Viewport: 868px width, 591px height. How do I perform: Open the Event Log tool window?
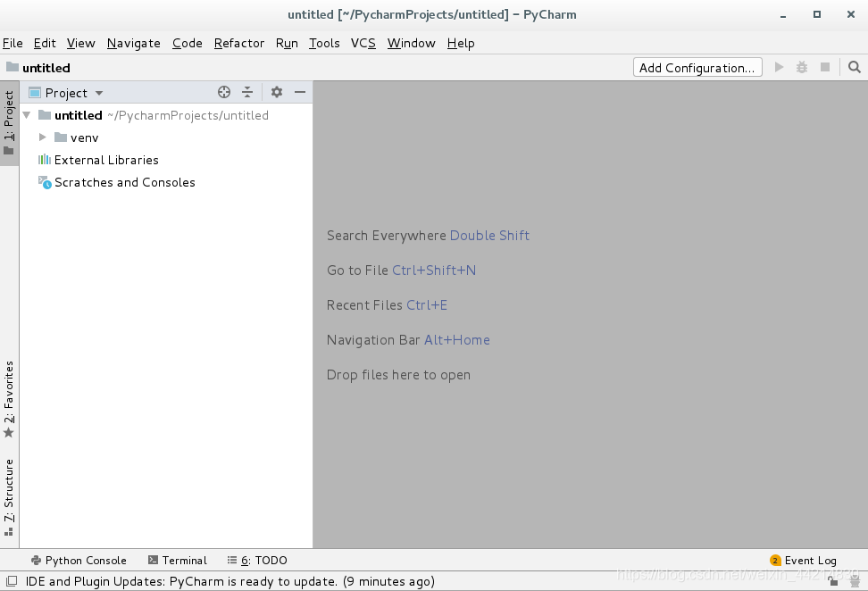(x=803, y=561)
